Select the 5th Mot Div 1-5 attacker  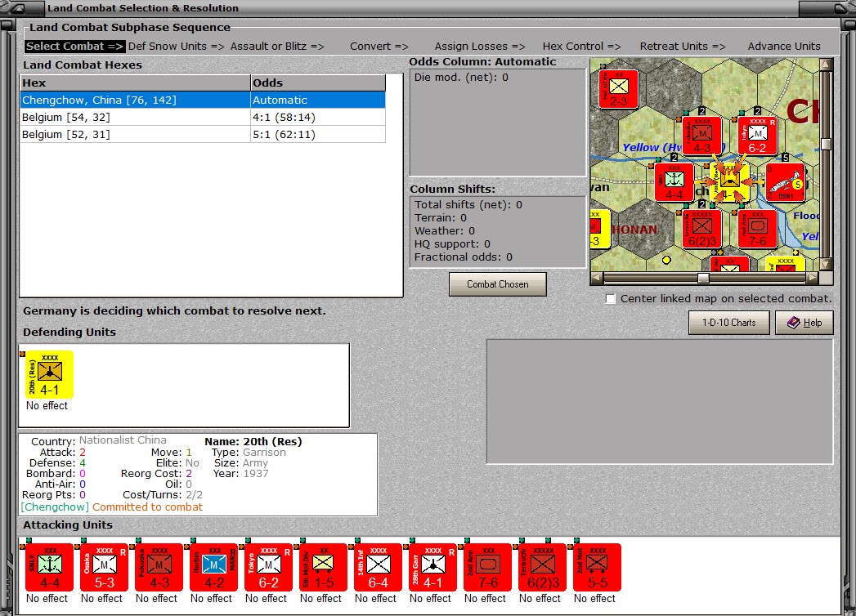[x=323, y=567]
